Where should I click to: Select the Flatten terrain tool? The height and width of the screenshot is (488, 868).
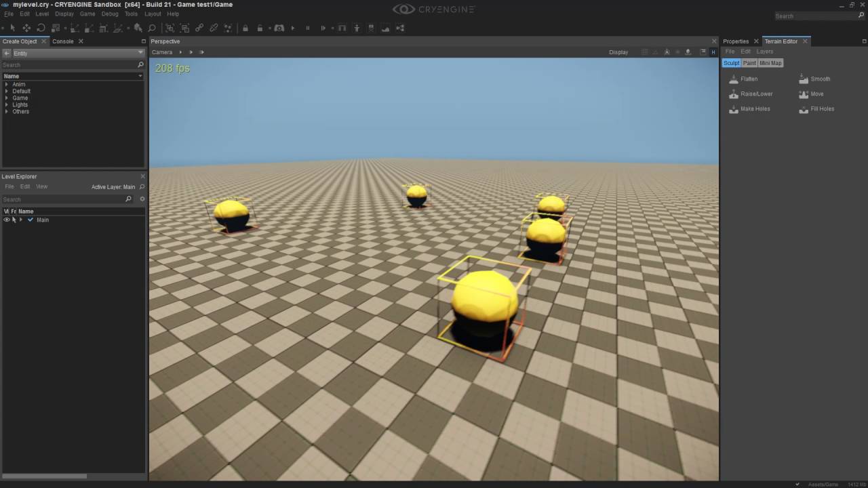tap(743, 79)
